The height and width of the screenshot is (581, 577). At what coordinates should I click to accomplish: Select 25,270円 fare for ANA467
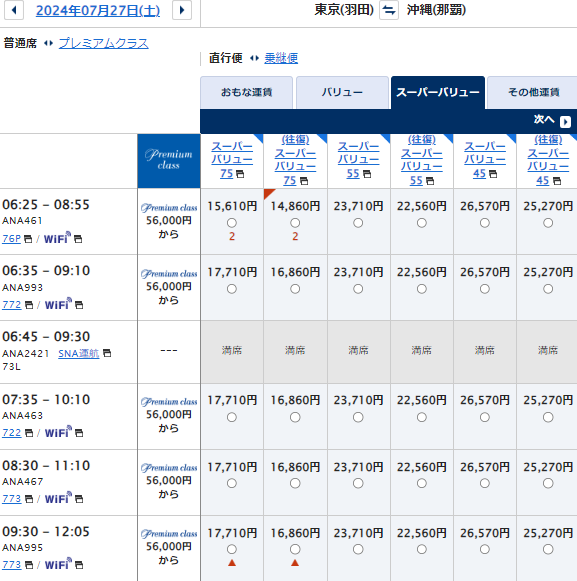(548, 483)
